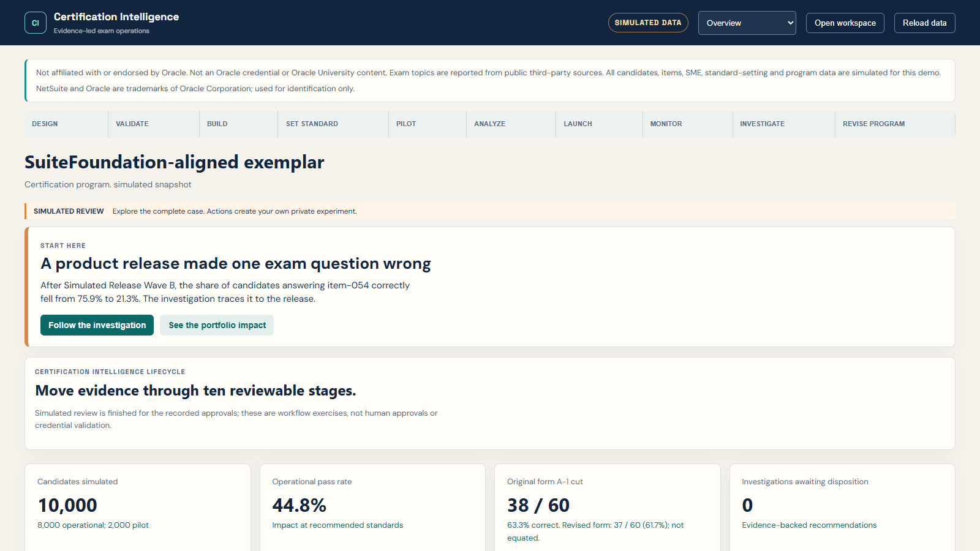Image resolution: width=980 pixels, height=551 pixels.
Task: Click the 10,000 candidates value
Action: [67, 505]
